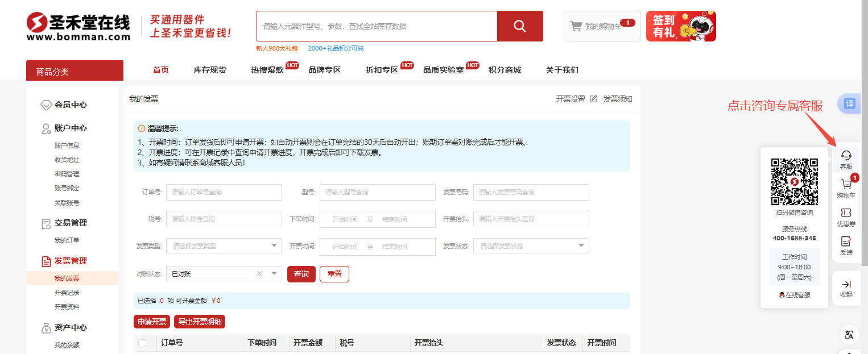Image resolution: width=868 pixels, height=354 pixels.
Task: Collapse sidebar with the 收起 icon
Action: (846, 288)
